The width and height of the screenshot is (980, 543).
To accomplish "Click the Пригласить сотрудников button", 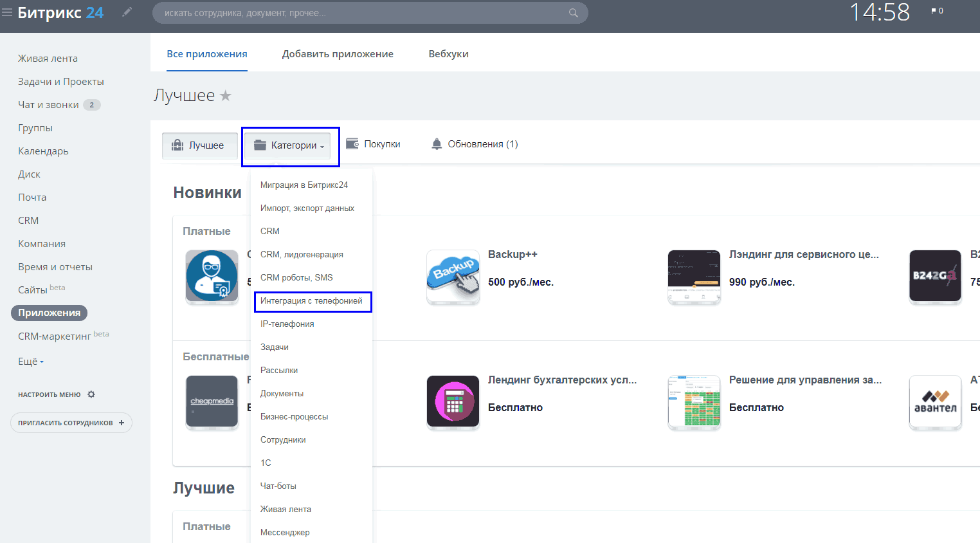I will click(71, 423).
